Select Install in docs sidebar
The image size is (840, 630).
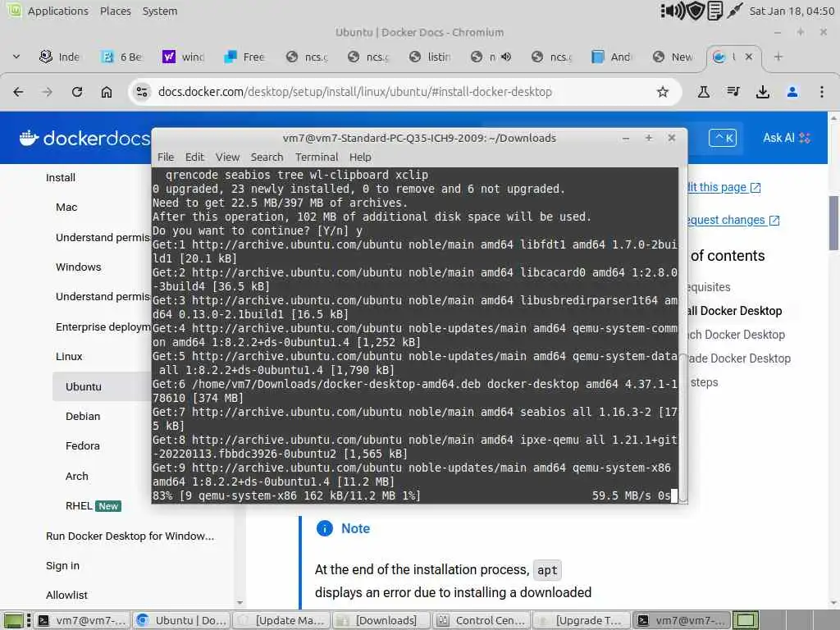[61, 178]
